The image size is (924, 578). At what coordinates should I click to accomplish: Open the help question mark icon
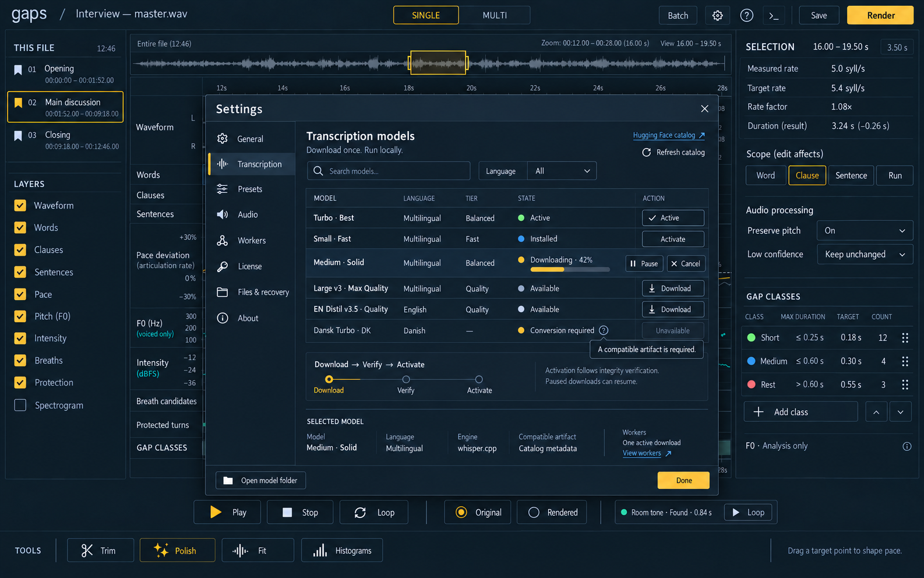coord(746,16)
